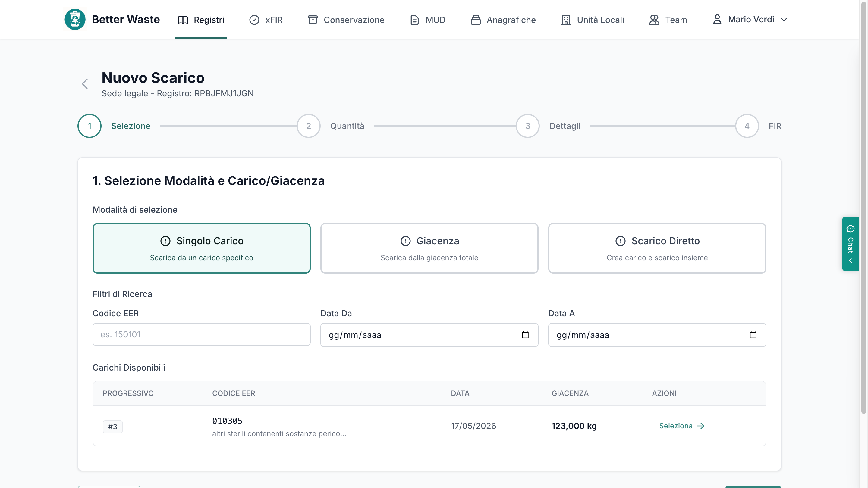Open the Registri tab
The width and height of the screenshot is (868, 488).
coord(200,20)
